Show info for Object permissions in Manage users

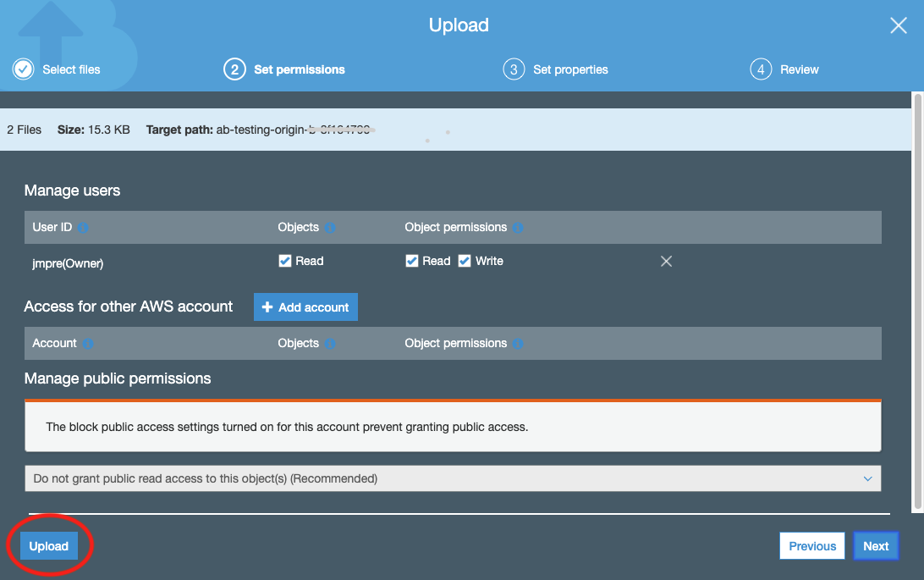(518, 228)
